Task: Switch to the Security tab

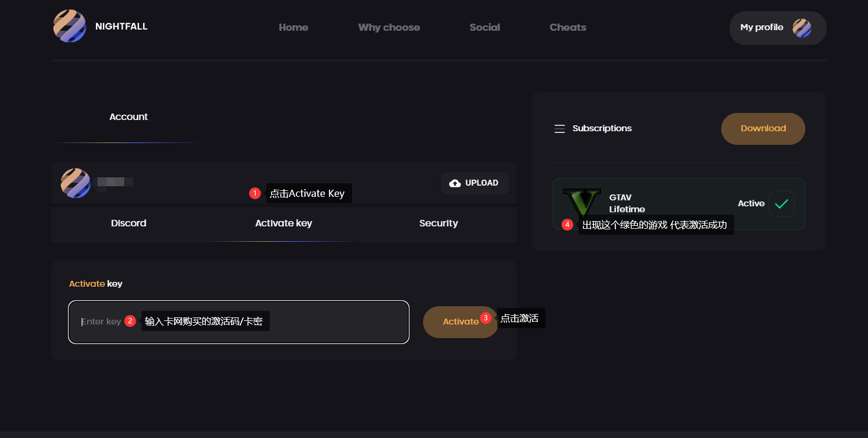Action: pos(438,223)
